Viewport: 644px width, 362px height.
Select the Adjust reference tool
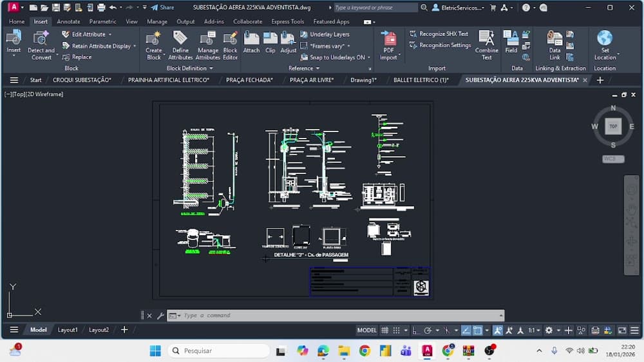coord(289,42)
